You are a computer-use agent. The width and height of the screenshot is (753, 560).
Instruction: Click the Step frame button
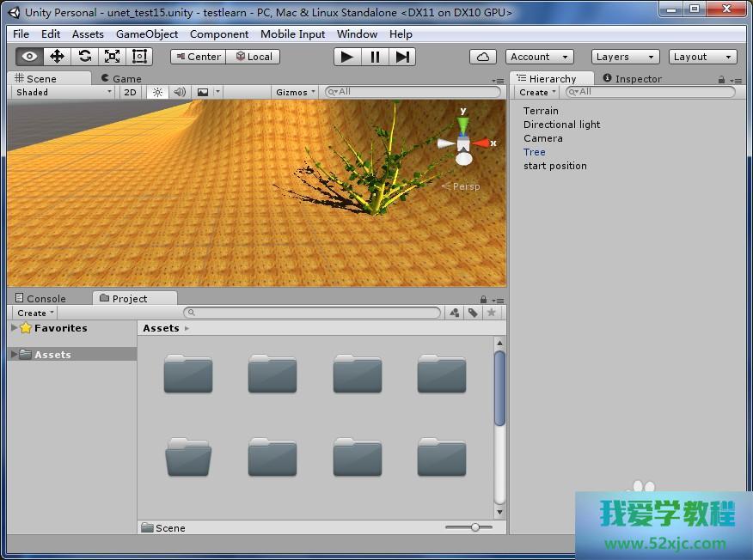pyautogui.click(x=402, y=57)
